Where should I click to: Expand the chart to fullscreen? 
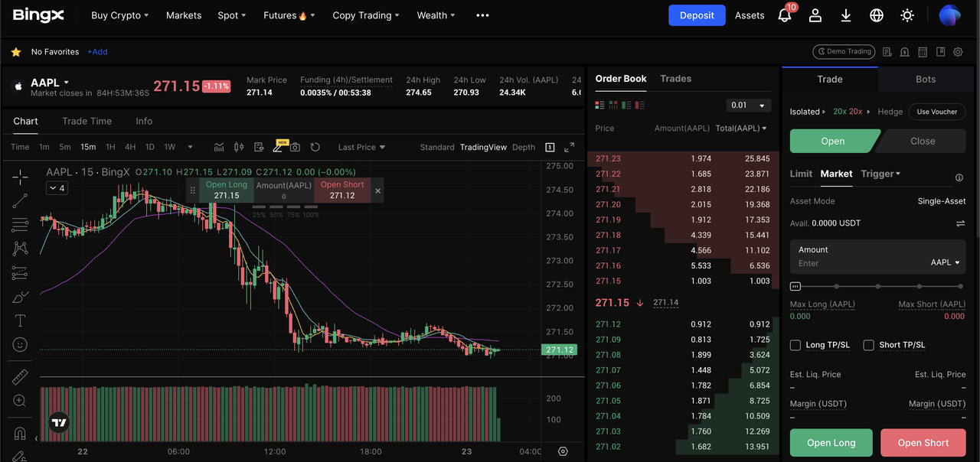tap(569, 147)
